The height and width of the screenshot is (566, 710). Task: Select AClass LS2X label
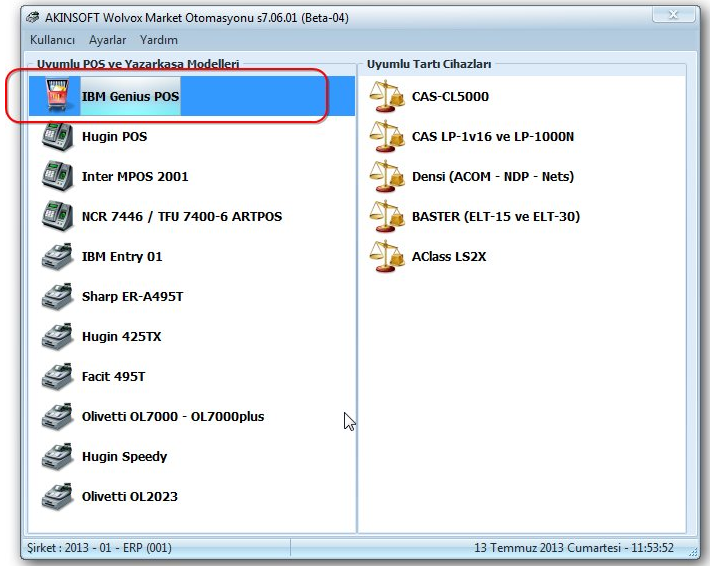449,256
